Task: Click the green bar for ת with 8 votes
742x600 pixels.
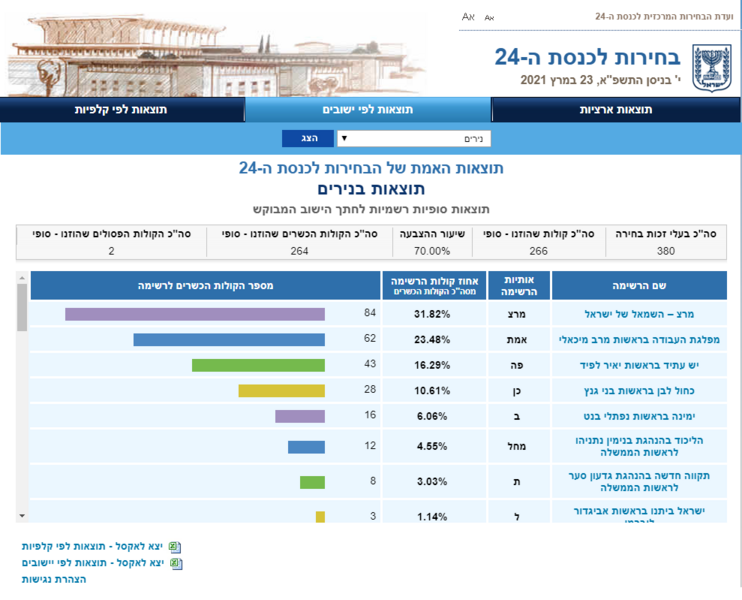Action: [x=312, y=482]
